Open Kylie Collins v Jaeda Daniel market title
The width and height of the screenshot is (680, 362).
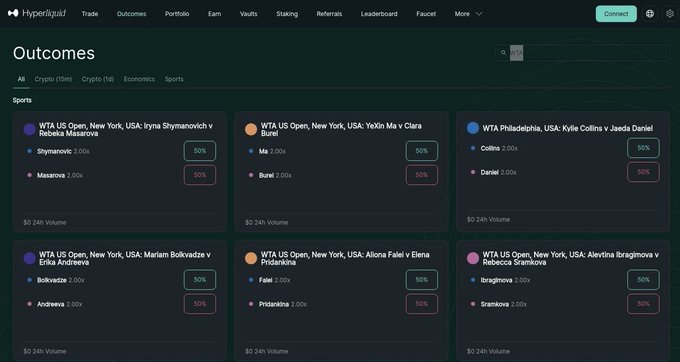tap(568, 128)
